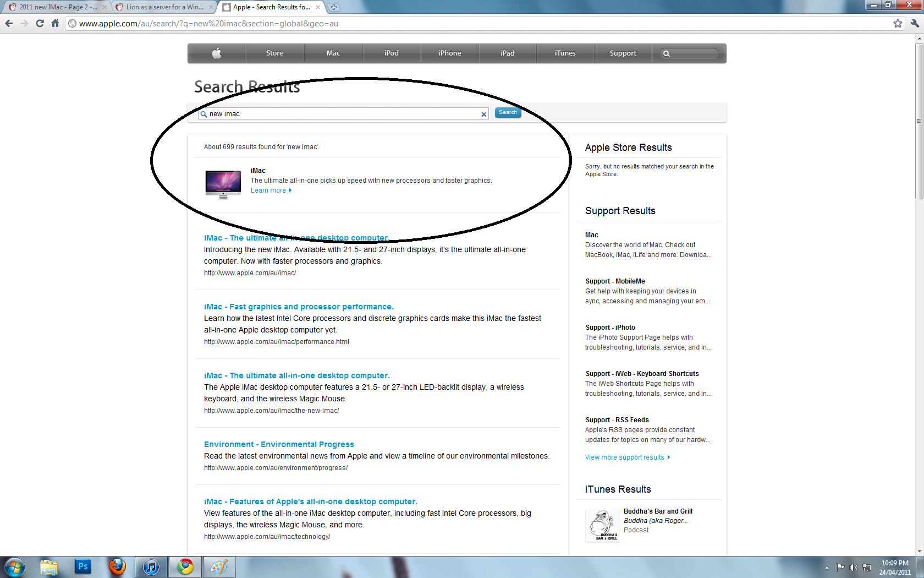924x578 pixels.
Task: Switch to the 'Lion as a server' tab
Action: pyautogui.click(x=164, y=7)
